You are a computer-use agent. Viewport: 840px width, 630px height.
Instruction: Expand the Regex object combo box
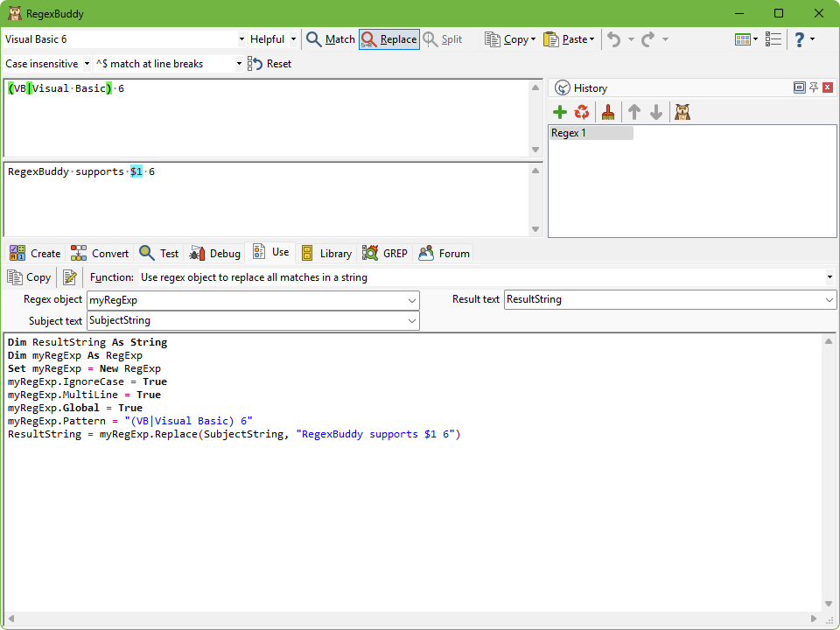click(411, 300)
